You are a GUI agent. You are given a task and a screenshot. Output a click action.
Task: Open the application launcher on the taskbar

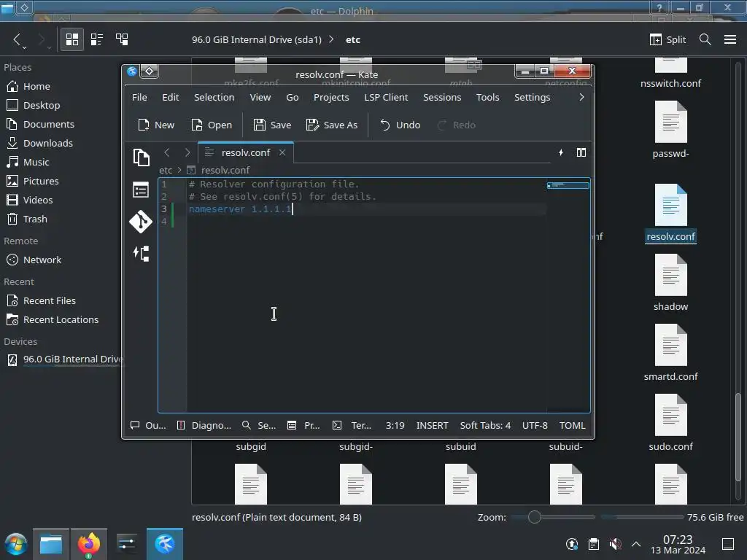tap(16, 544)
